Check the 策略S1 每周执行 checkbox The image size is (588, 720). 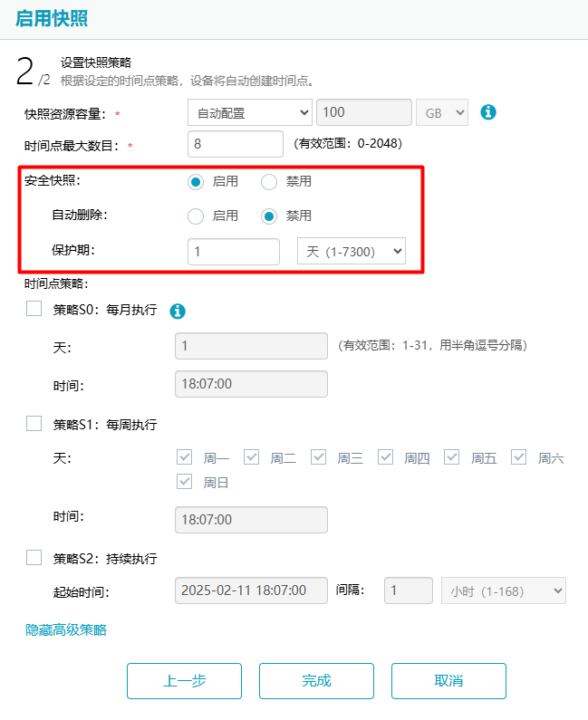[x=34, y=423]
